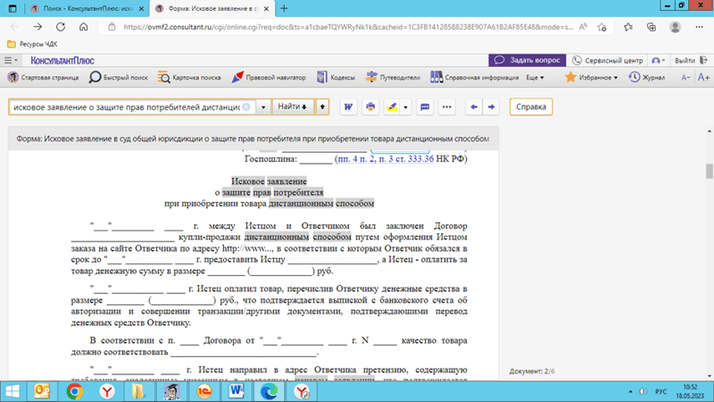Go to the next document arrow
The image size is (714, 402).
pyautogui.click(x=490, y=107)
